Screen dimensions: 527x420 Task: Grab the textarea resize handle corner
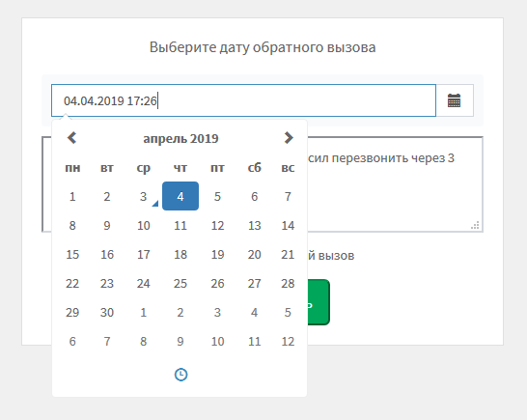point(476,226)
